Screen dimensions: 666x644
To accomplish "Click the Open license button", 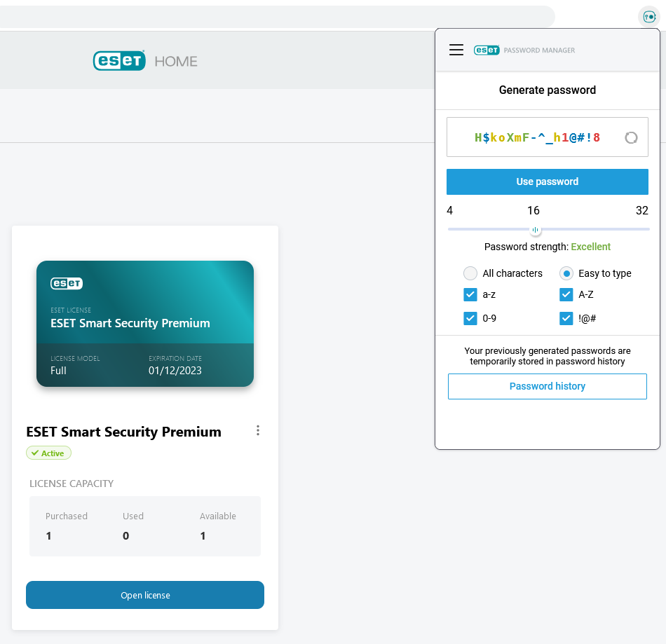I will pyautogui.click(x=145, y=595).
